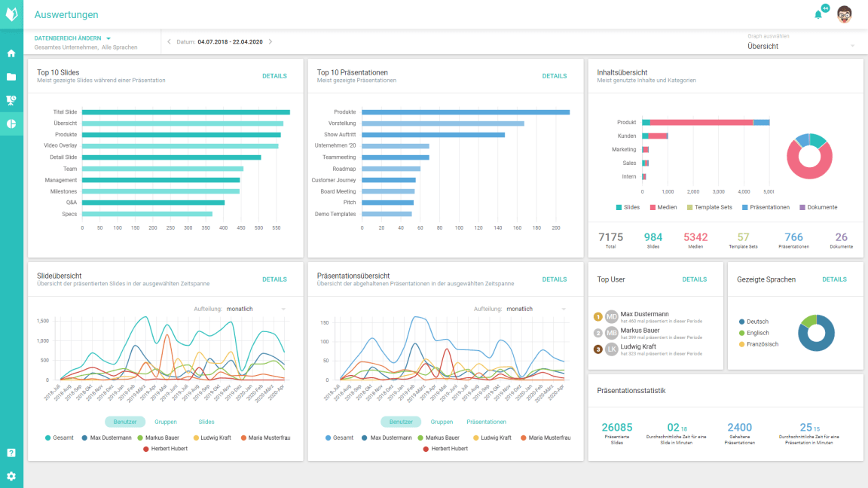Open the folder icon in sidebar

[11, 77]
